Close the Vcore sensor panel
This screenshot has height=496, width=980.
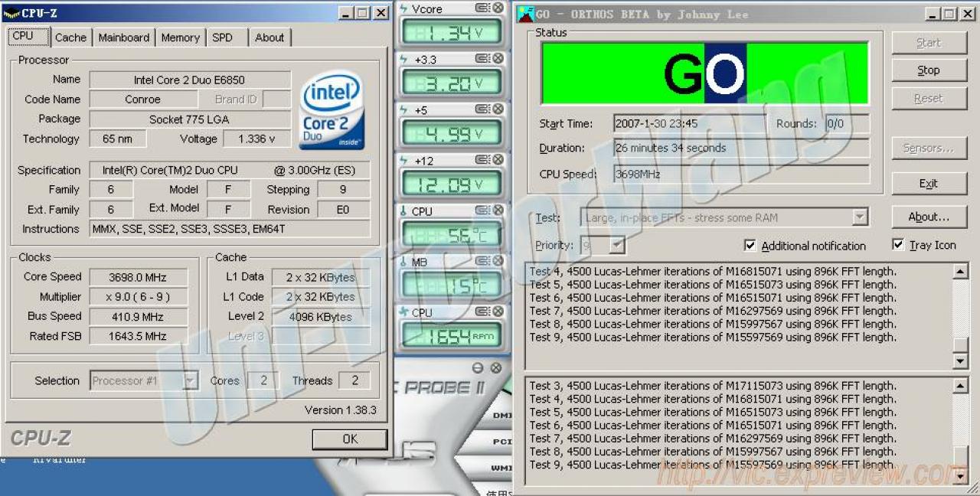click(x=498, y=8)
